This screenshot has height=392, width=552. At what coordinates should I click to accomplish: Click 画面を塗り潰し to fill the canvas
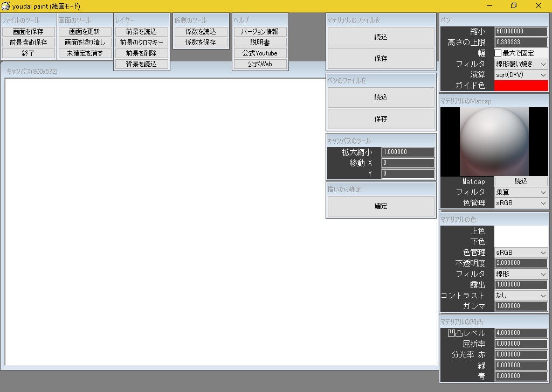(85, 43)
